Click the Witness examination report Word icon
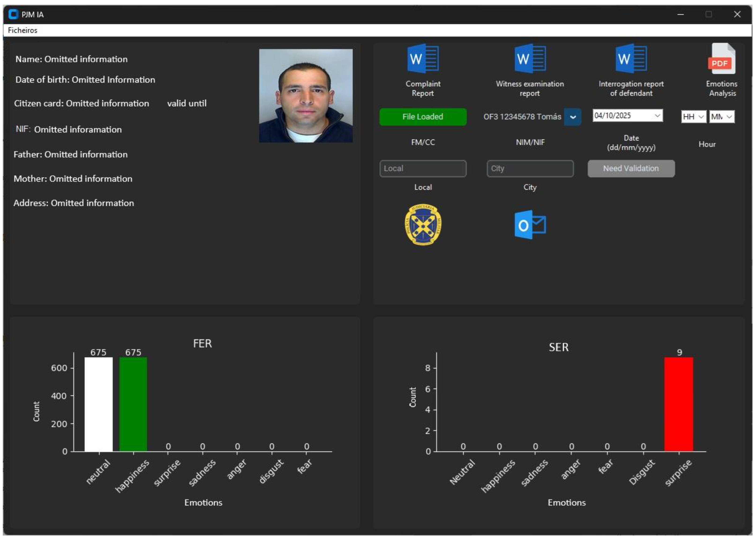The width and height of the screenshot is (756, 539). (530, 59)
